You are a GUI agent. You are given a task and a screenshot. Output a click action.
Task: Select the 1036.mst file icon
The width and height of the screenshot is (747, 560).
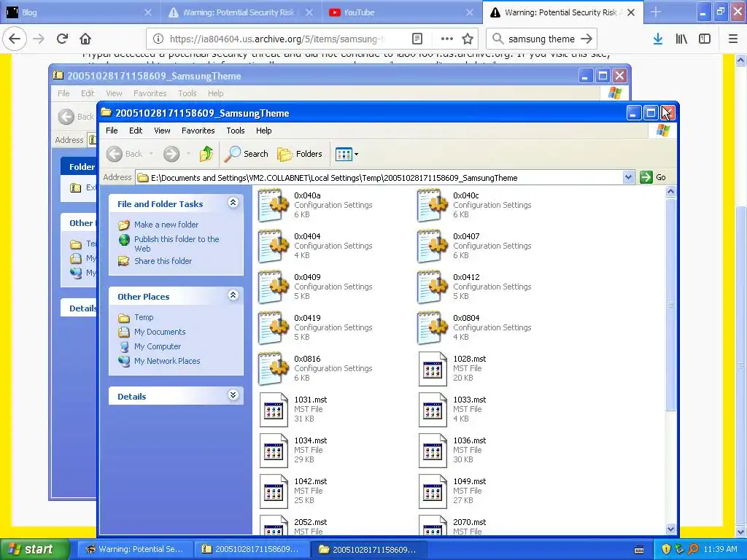click(x=433, y=451)
